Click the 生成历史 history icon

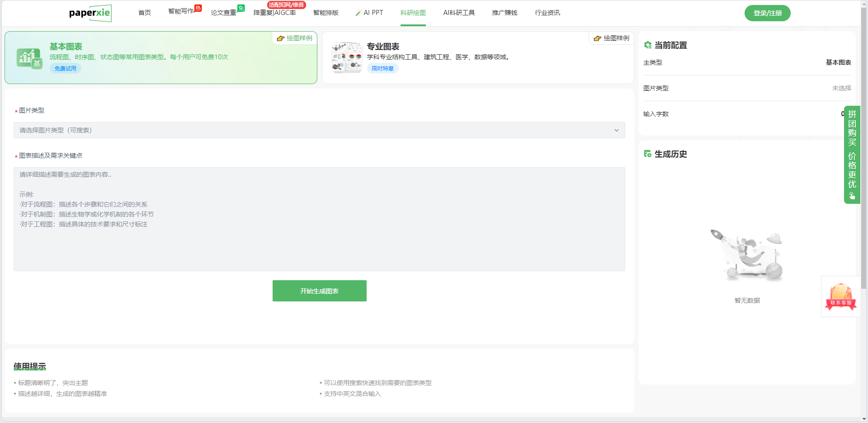click(x=647, y=154)
